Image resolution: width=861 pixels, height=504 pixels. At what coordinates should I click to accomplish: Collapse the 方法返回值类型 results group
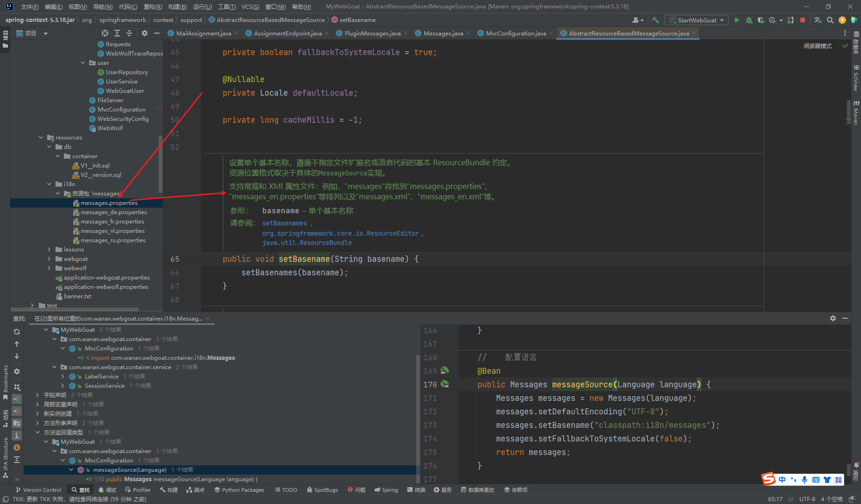(x=38, y=433)
